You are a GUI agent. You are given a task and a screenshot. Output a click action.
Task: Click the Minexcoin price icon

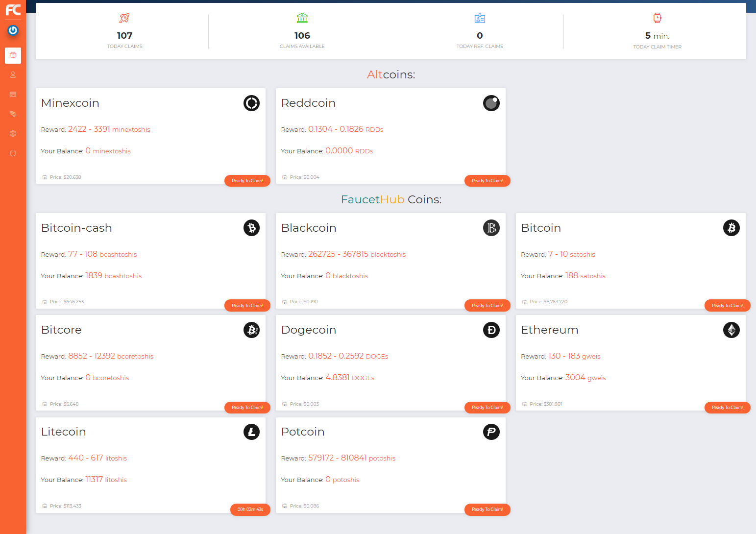(x=45, y=177)
